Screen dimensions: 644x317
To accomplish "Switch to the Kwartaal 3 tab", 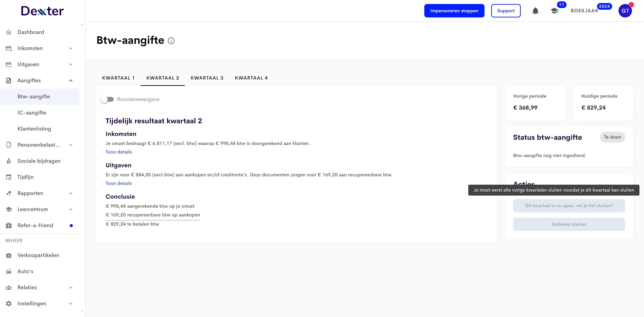I will [x=207, y=78].
